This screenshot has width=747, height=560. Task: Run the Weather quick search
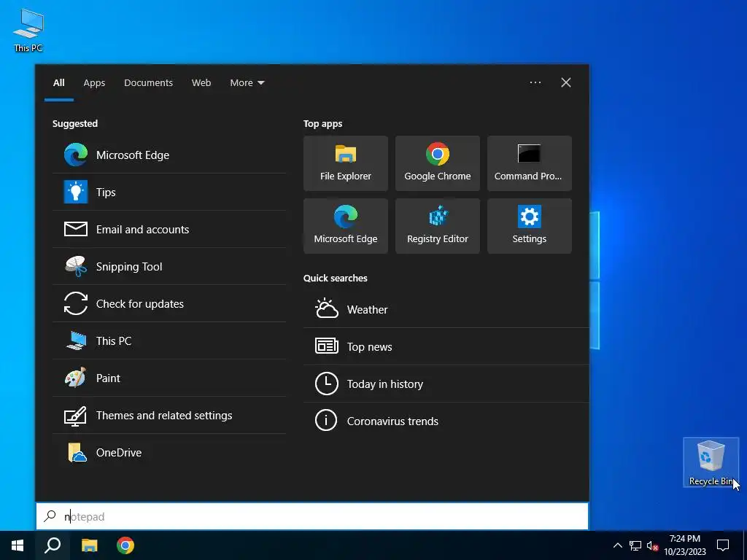pos(446,309)
